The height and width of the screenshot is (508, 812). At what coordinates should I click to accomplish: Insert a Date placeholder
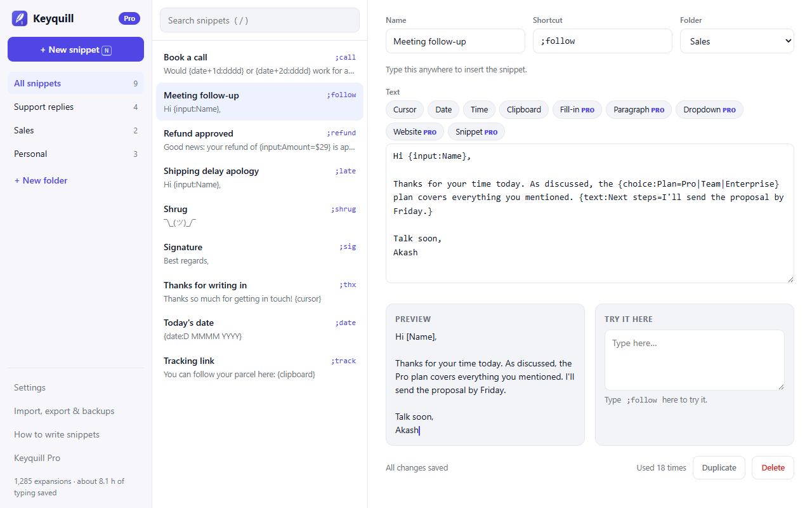coord(443,109)
